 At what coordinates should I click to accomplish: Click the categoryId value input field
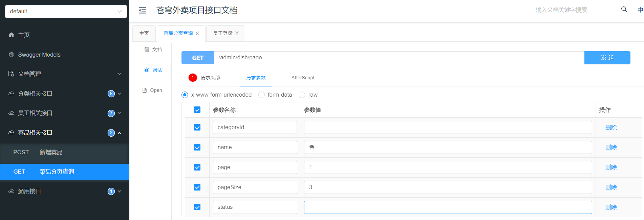point(448,127)
